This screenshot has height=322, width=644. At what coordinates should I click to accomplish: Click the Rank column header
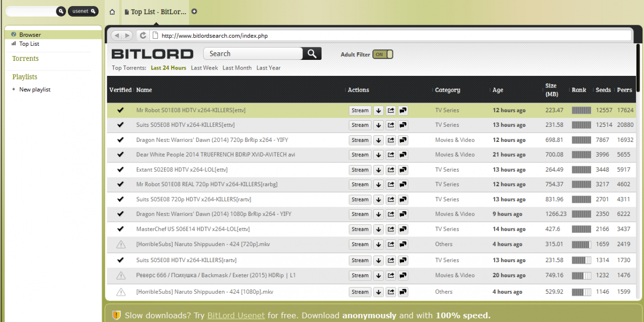(x=579, y=90)
